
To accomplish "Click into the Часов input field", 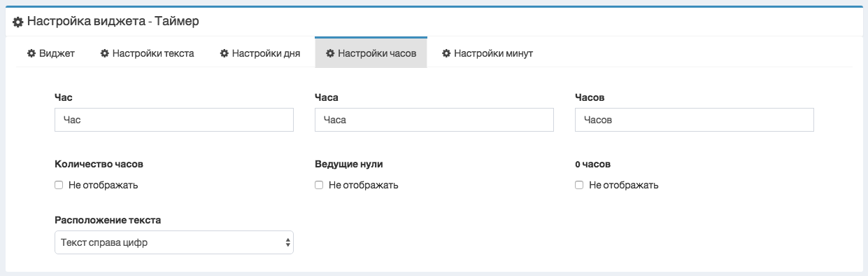I will (x=695, y=120).
